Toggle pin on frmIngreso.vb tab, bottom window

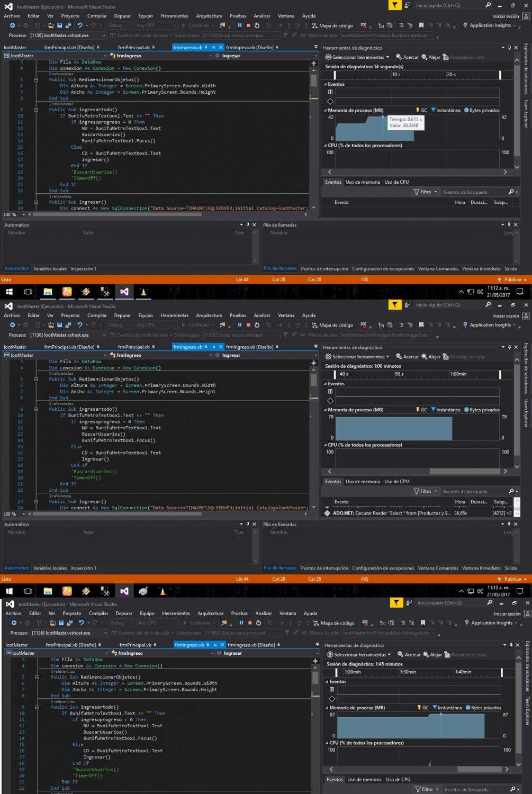[x=215, y=645]
